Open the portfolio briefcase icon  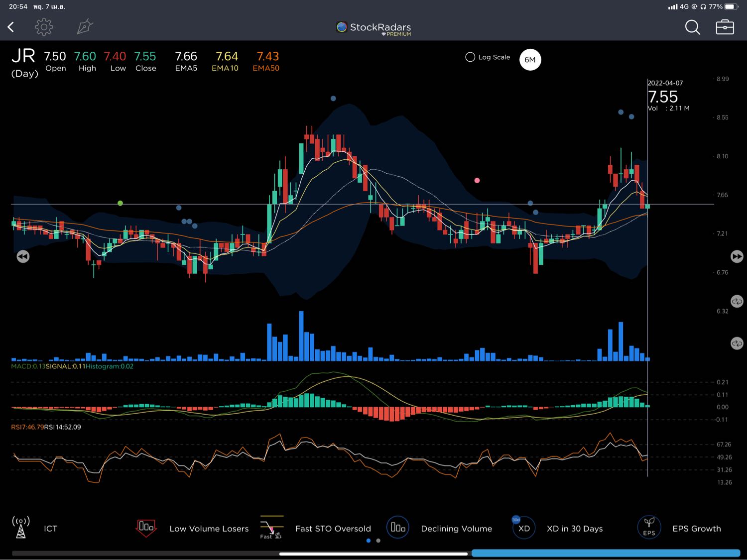click(x=725, y=27)
